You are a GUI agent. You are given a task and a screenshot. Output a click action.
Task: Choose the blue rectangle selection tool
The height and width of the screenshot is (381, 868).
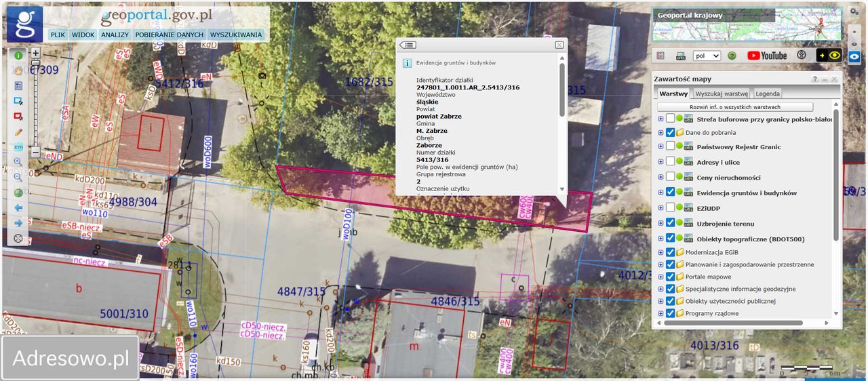pyautogui.click(x=18, y=101)
